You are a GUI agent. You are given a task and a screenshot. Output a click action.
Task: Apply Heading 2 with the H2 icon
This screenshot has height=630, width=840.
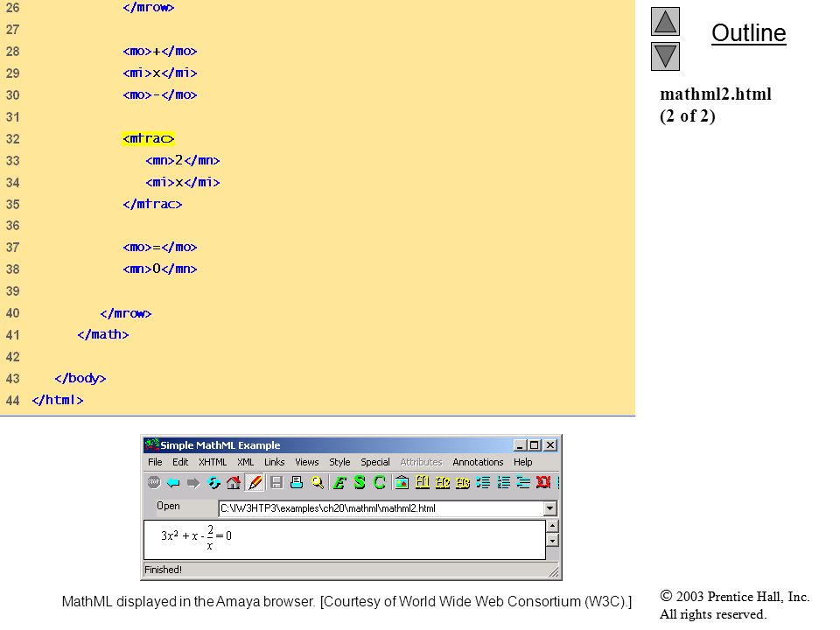click(x=443, y=483)
